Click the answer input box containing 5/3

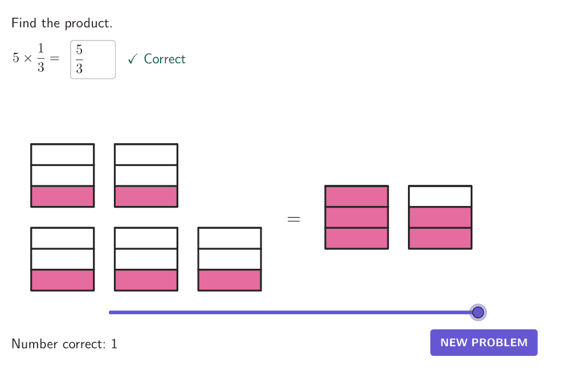[92, 59]
